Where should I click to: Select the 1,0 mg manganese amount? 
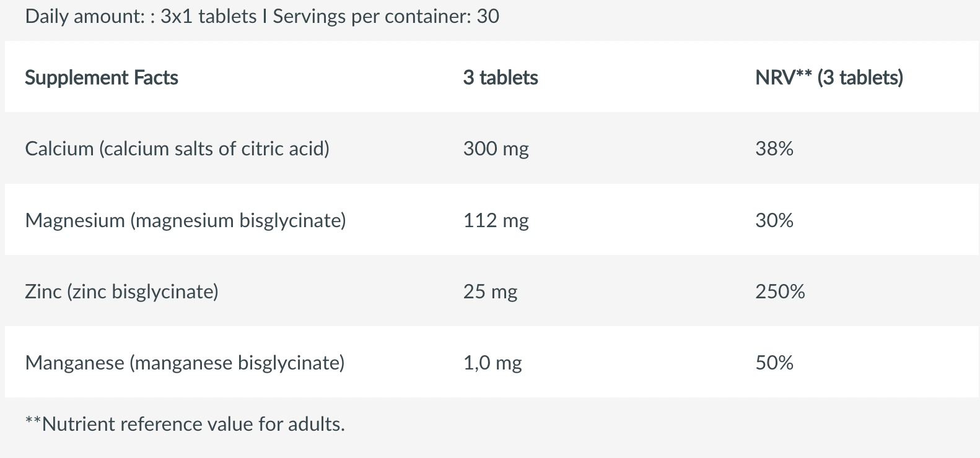(x=492, y=363)
